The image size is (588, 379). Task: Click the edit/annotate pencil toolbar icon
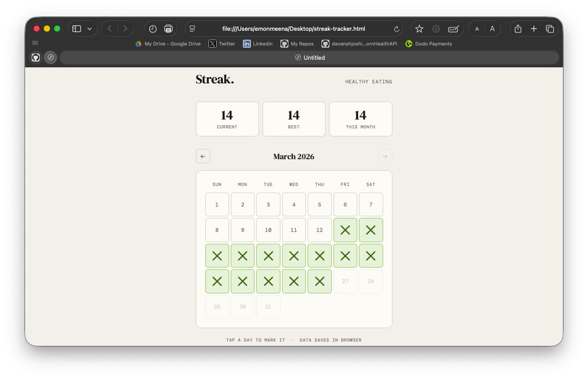tap(453, 29)
